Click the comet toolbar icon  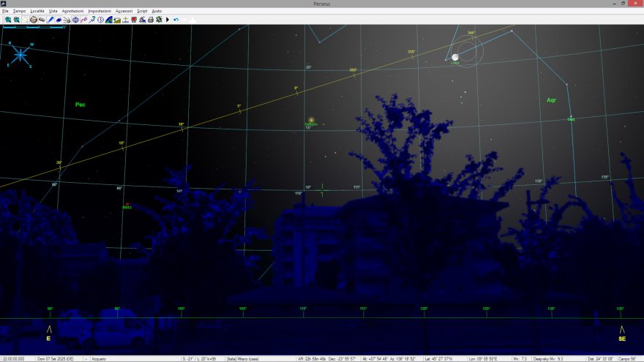(x=67, y=20)
